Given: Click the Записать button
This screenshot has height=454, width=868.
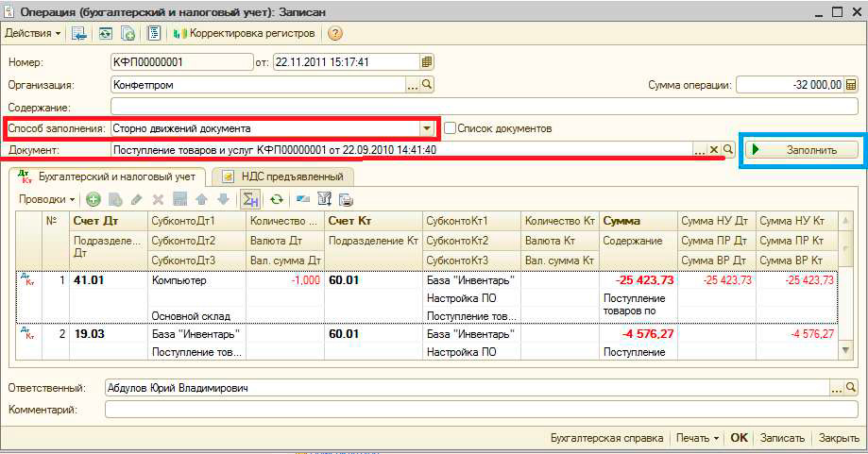Looking at the screenshot, I should [782, 438].
